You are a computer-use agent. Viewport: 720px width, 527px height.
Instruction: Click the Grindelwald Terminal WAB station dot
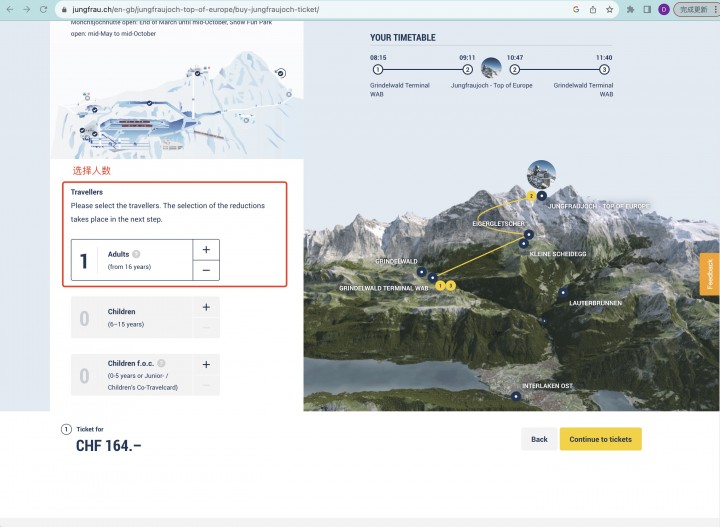pyautogui.click(x=433, y=277)
